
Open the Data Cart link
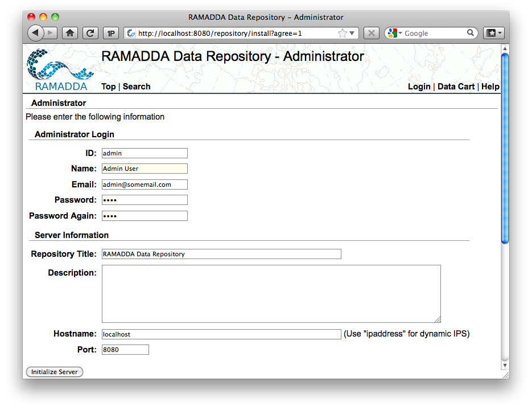click(x=456, y=87)
